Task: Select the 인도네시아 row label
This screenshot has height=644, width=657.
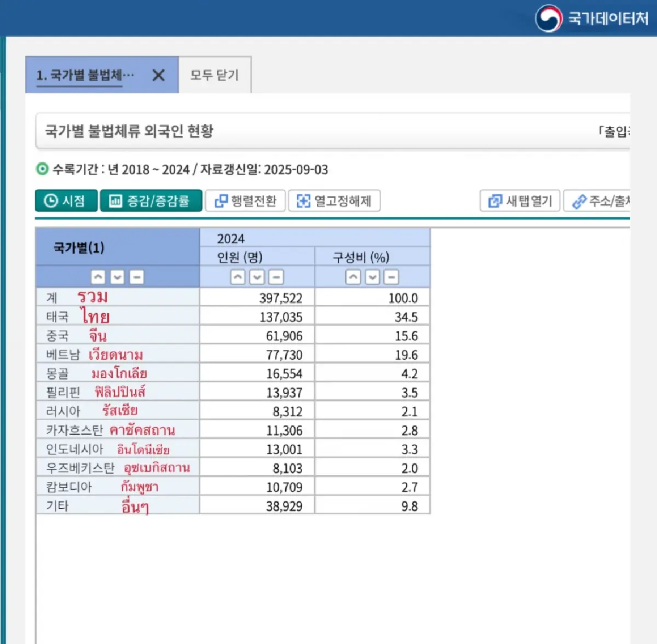Action: click(x=74, y=449)
